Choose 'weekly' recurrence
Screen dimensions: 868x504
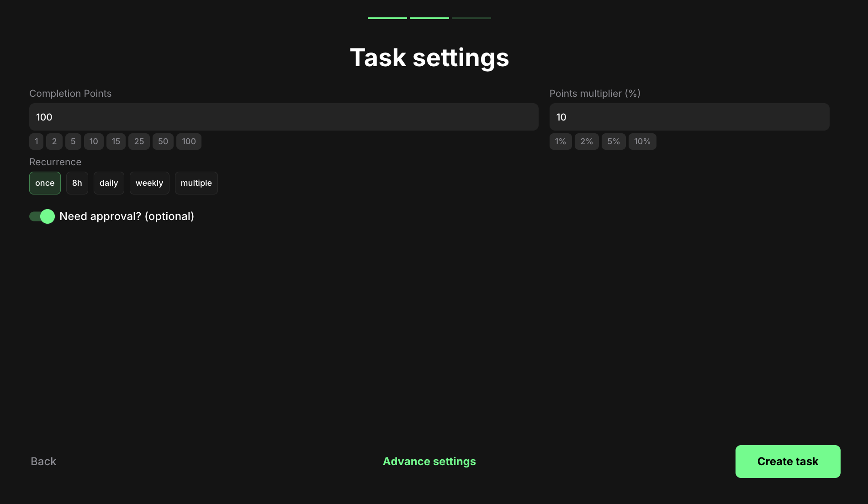149,183
